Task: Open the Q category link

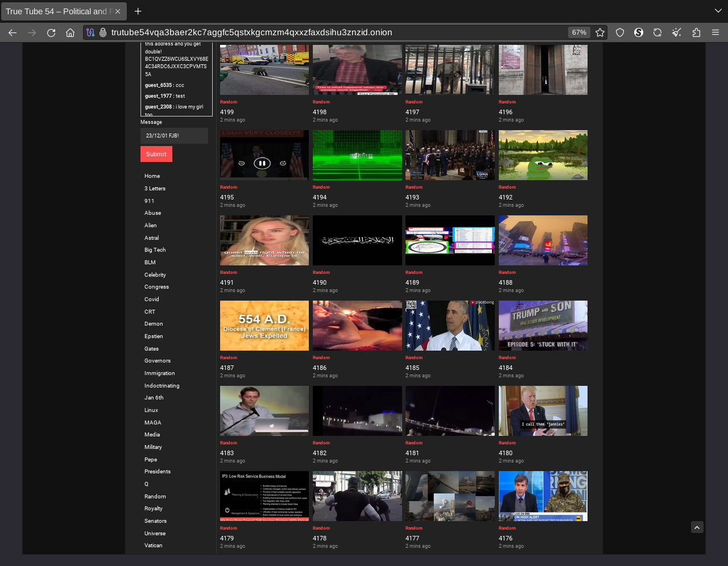Action: pyautogui.click(x=146, y=484)
